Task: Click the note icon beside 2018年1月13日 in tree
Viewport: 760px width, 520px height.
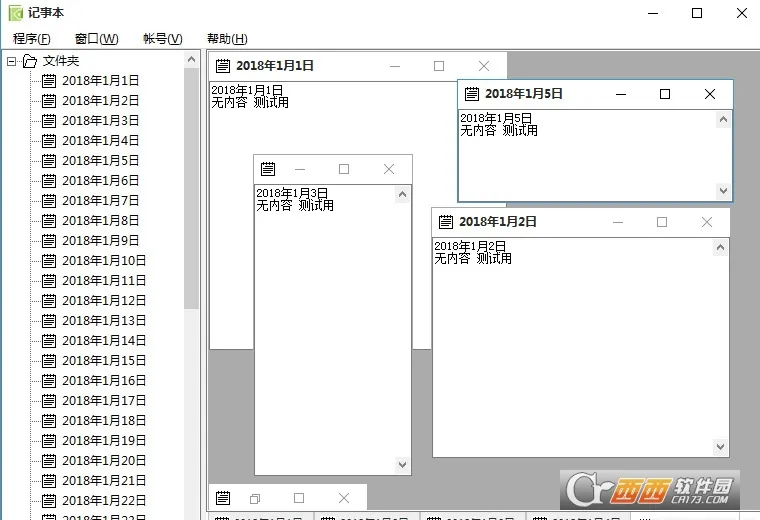Action: 48,321
